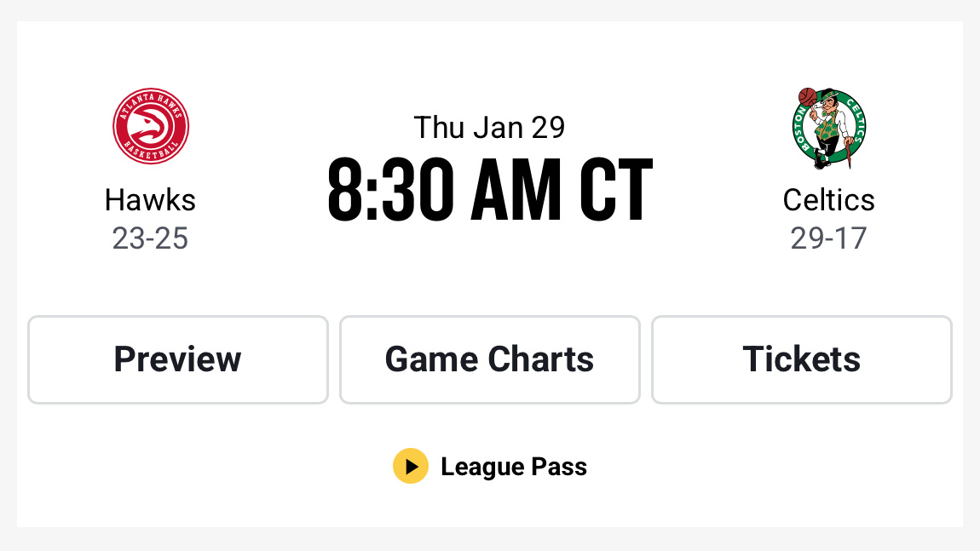Select the hawk emblem inside the Hawks badge
980x551 pixels.
click(151, 125)
